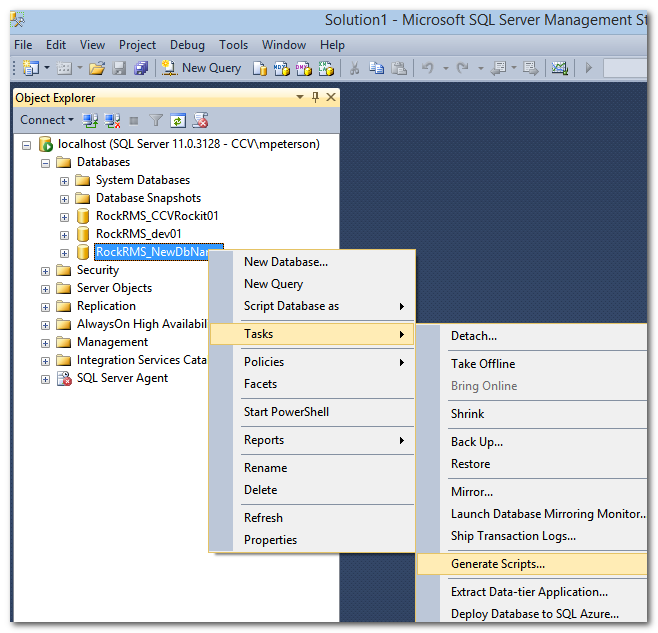Close the Object Explorer panel
Screen dimensions: 658x633
coord(330,97)
